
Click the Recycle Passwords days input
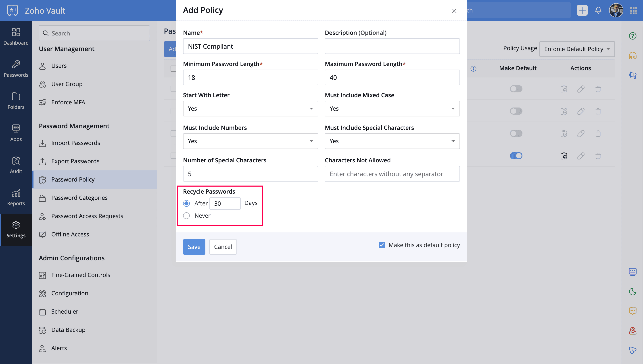[225, 203]
